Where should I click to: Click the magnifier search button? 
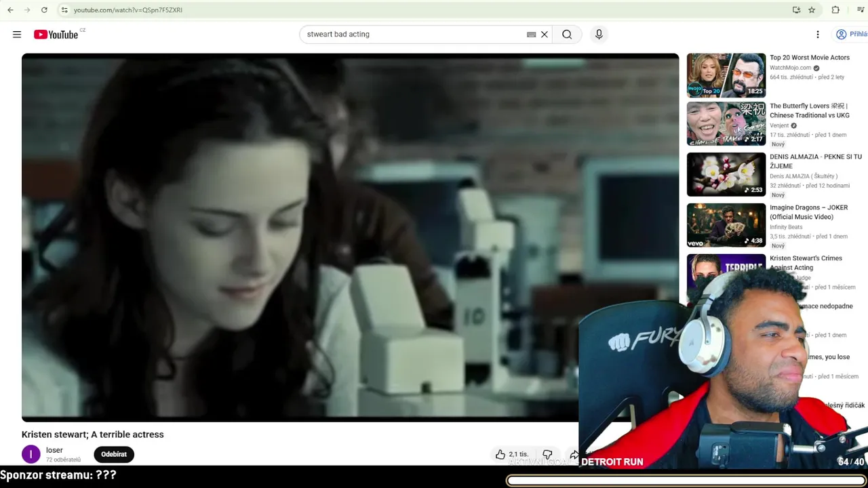pos(567,35)
